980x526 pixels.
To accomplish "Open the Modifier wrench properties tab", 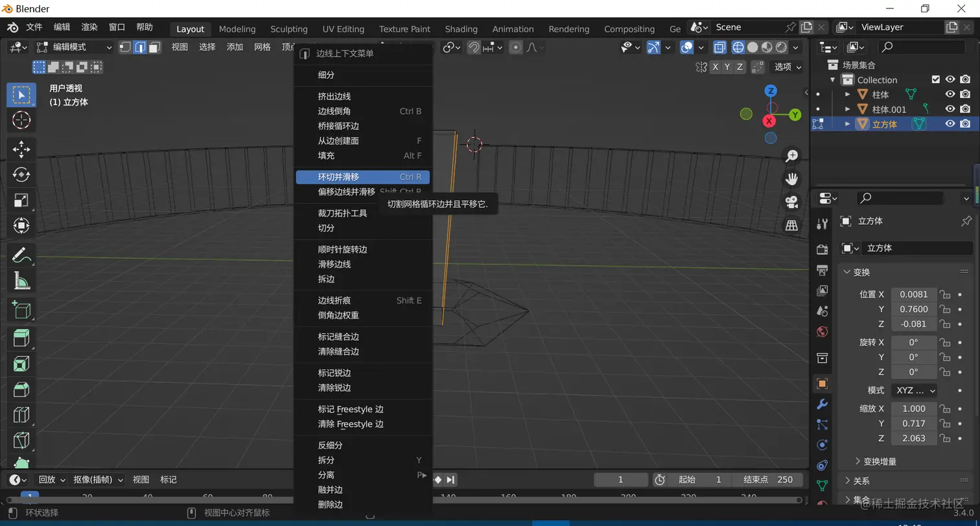I will coord(822,404).
